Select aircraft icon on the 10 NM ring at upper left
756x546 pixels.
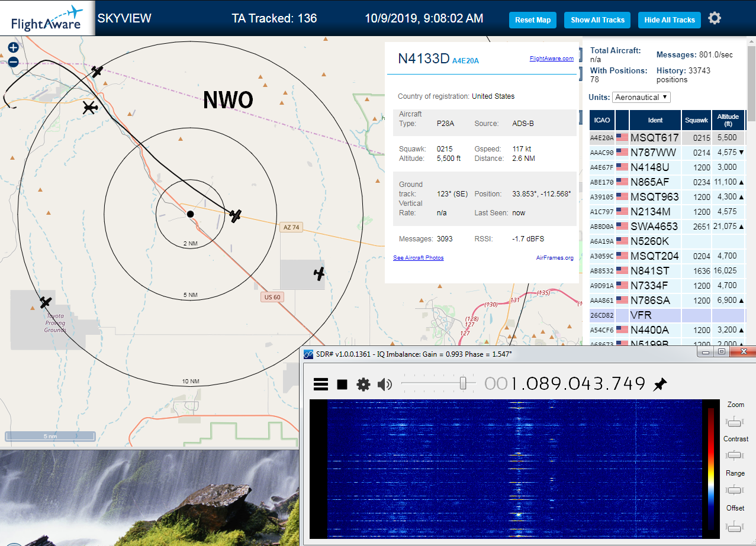pos(89,108)
